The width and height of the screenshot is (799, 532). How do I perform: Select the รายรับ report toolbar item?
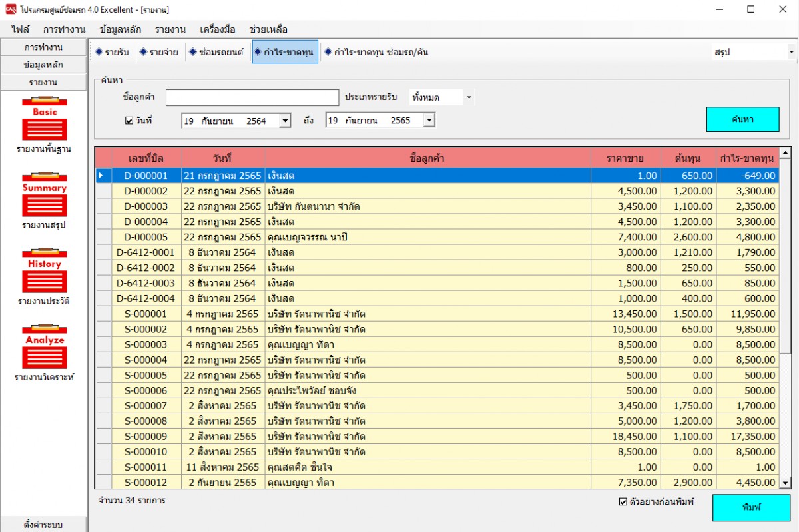coord(112,52)
